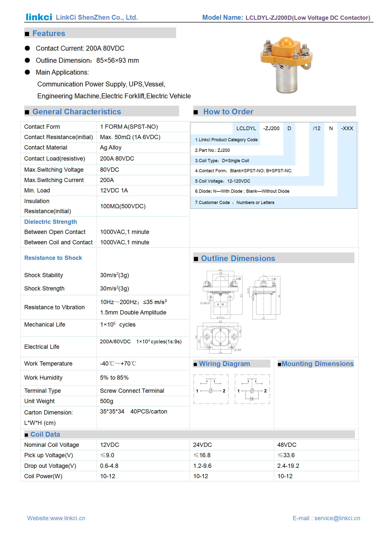The height and width of the screenshot is (535, 392).
Task: Select the -XXX customer code cell
Action: tap(347, 128)
